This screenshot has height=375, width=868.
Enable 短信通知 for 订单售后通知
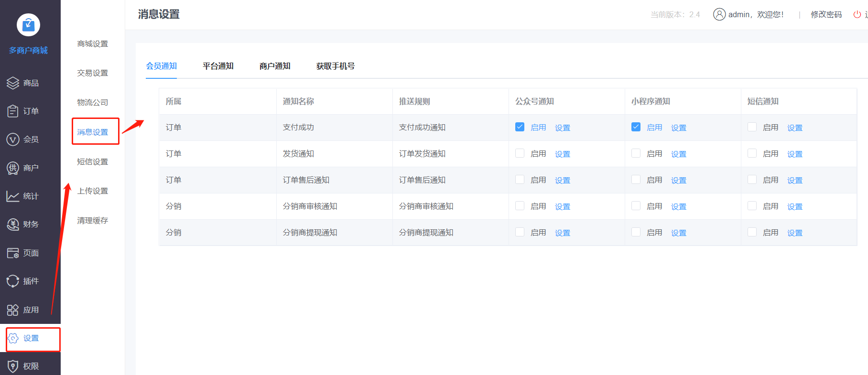(752, 180)
